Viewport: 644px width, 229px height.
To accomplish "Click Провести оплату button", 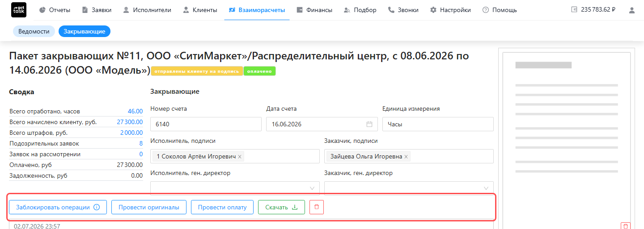I will point(222,207).
